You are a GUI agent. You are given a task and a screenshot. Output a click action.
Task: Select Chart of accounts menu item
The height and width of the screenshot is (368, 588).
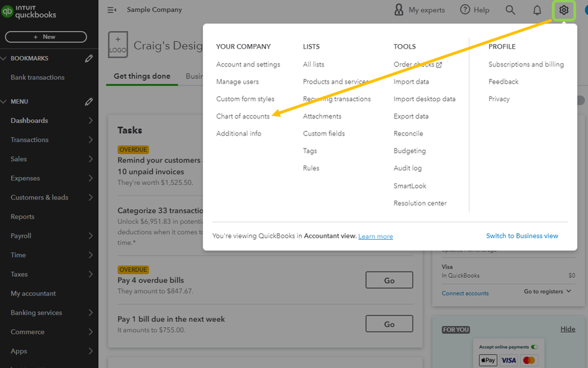(242, 117)
